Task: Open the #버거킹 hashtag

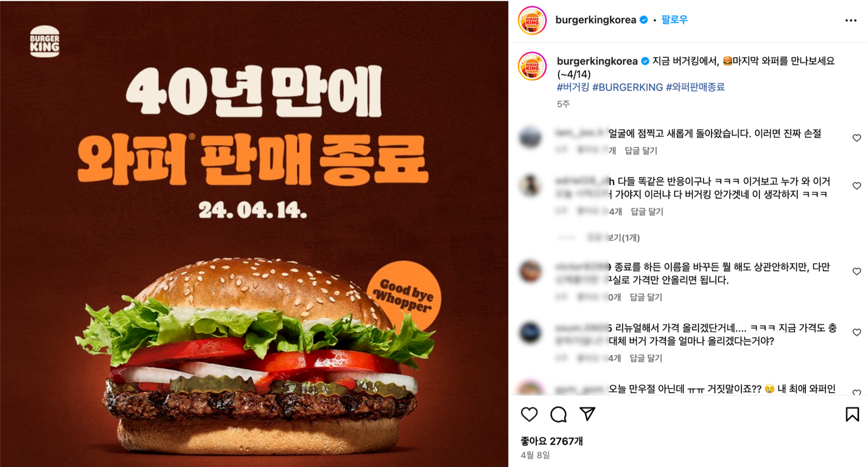Action: click(573, 87)
